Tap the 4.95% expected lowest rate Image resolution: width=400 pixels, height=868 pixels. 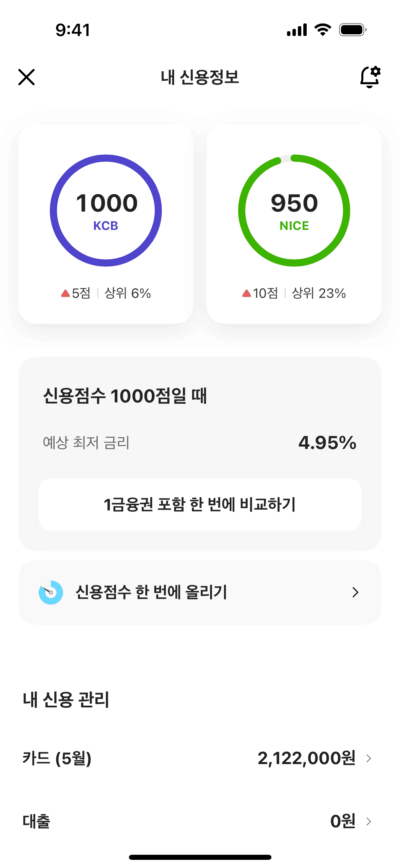[327, 443]
